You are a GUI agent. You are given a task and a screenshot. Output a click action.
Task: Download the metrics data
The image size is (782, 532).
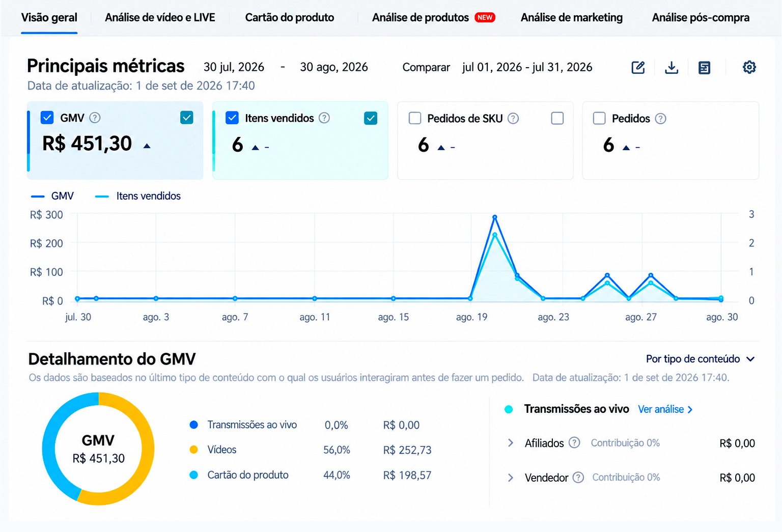[672, 67]
